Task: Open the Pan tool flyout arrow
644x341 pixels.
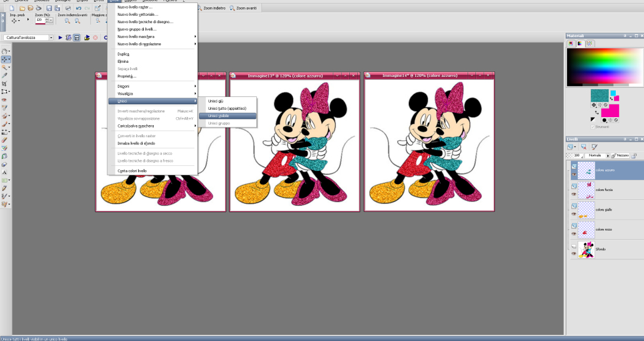Action: (9, 51)
